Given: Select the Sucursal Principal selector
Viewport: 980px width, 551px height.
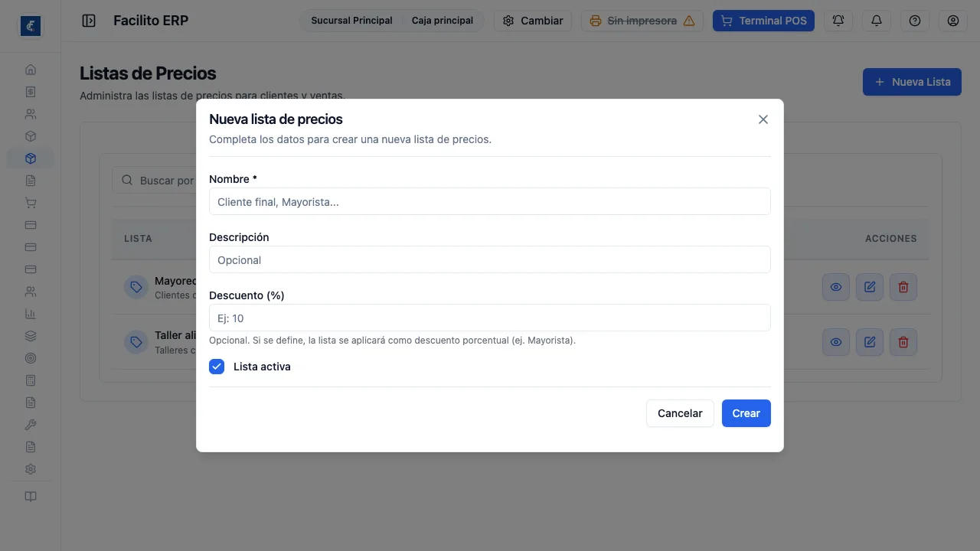Looking at the screenshot, I should (351, 21).
